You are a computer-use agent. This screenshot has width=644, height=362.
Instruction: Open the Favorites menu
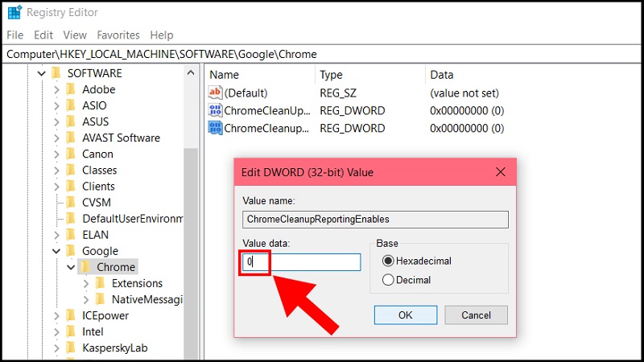coord(118,35)
